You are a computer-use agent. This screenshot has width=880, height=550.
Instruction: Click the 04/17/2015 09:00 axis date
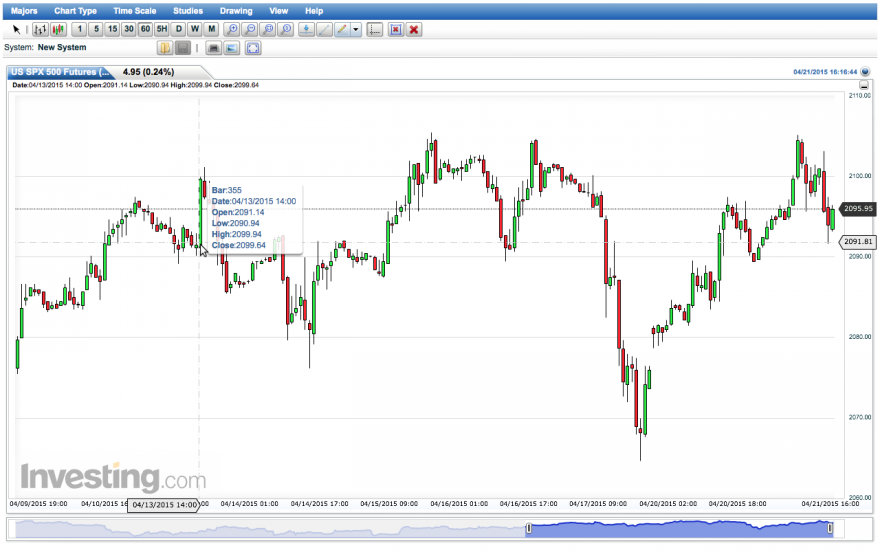click(x=598, y=503)
